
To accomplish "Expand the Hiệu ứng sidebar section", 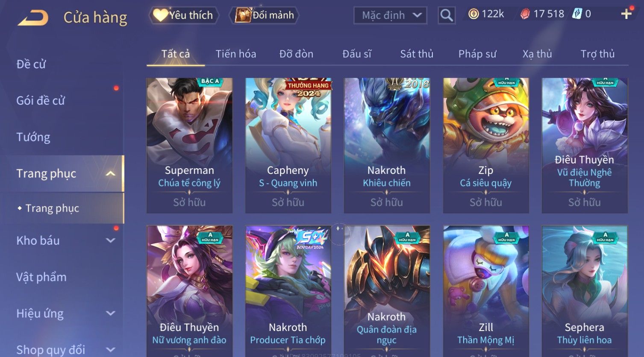I will pos(111,313).
